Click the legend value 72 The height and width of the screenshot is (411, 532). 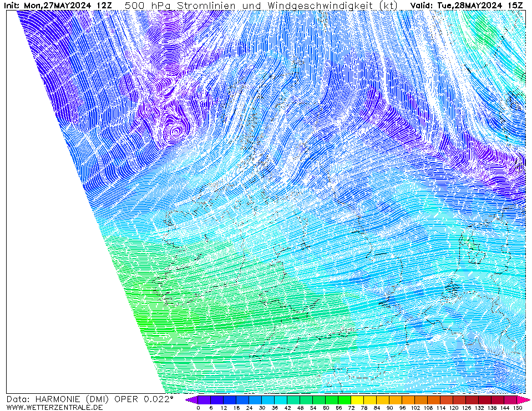[351, 408]
